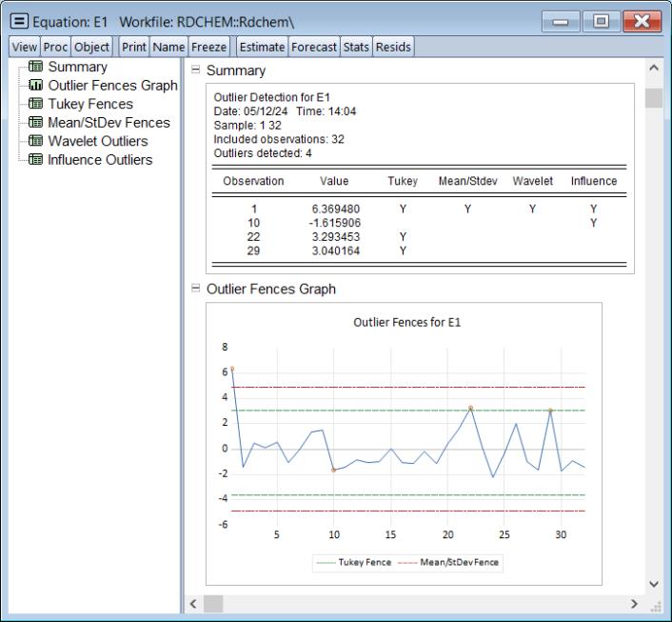Click the Wavelet Outliers table icon

(35, 142)
